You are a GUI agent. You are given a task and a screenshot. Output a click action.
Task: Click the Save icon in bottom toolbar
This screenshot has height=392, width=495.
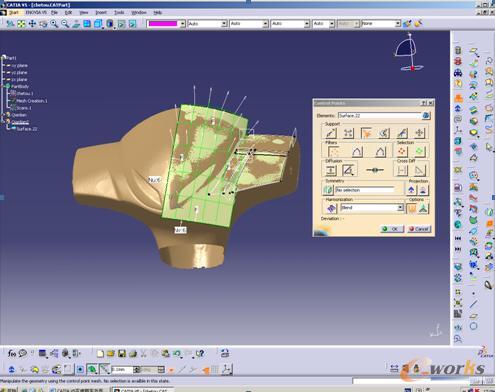pyautogui.click(x=122, y=353)
